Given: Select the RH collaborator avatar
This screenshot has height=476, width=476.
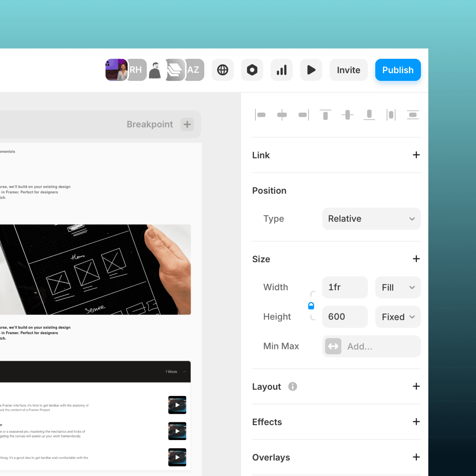Looking at the screenshot, I should (x=137, y=70).
